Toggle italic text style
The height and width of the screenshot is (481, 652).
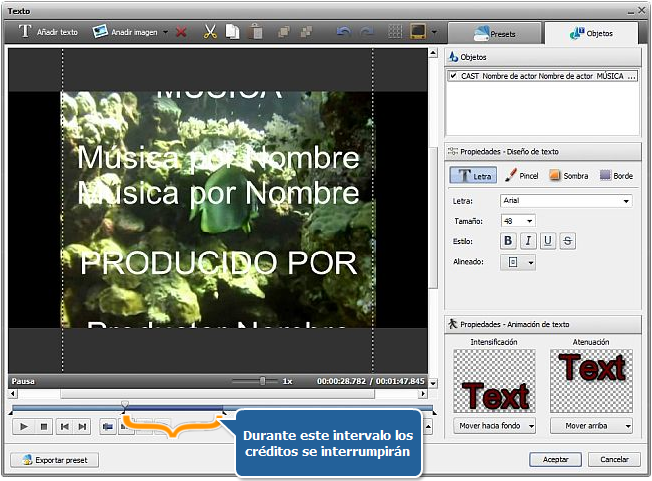528,240
